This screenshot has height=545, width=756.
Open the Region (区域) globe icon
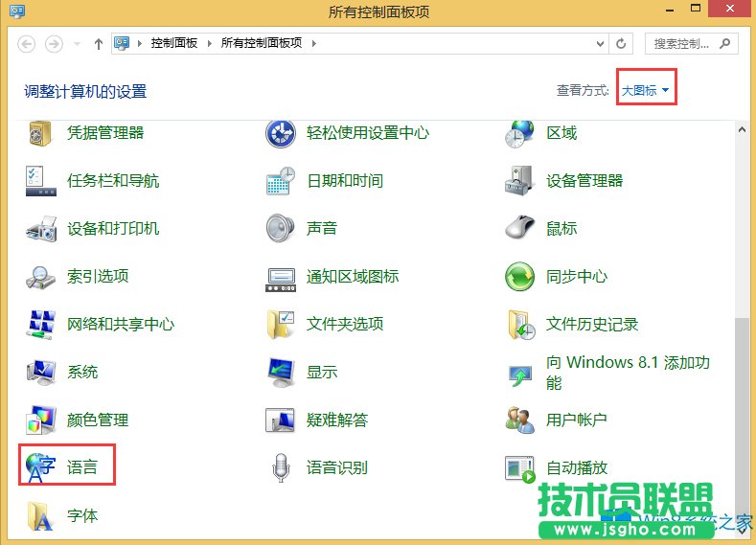click(519, 133)
